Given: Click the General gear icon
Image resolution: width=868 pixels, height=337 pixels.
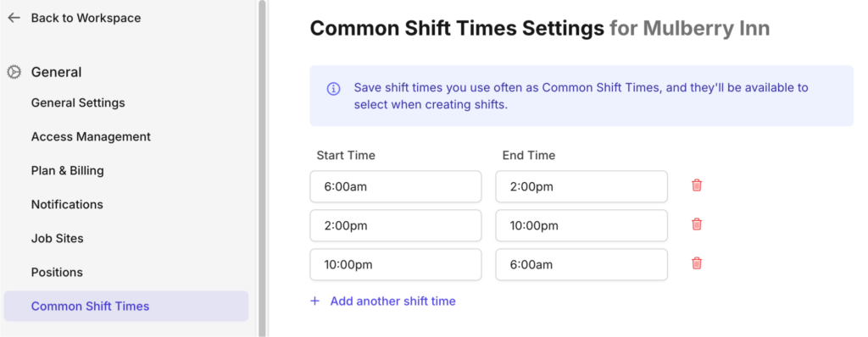Looking at the screenshot, I should pos(14,72).
